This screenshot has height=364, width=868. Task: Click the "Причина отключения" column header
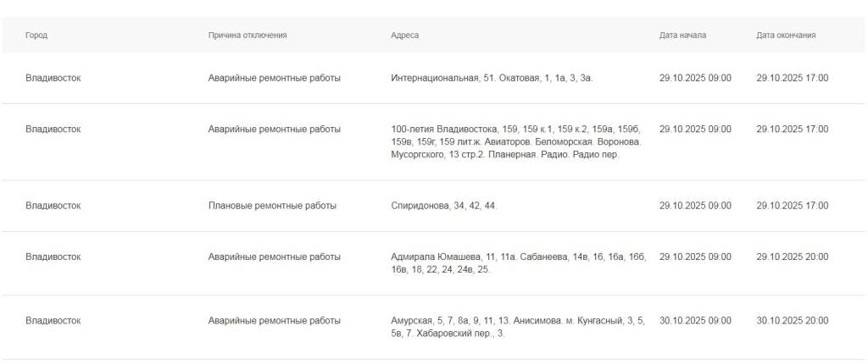(248, 36)
